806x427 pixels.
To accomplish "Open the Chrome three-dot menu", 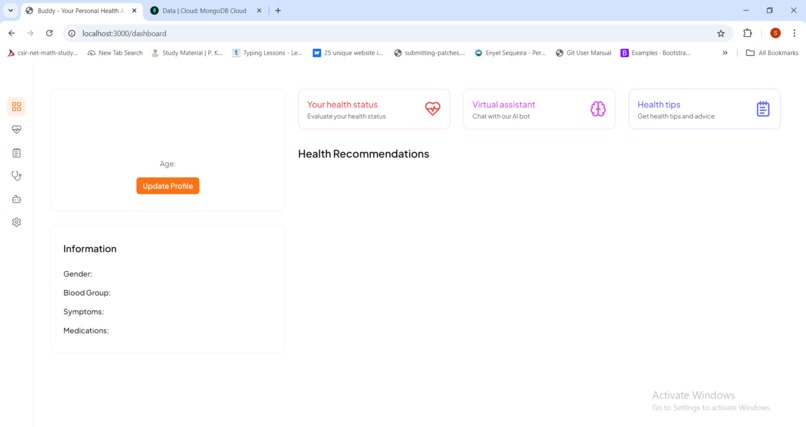I will [794, 33].
